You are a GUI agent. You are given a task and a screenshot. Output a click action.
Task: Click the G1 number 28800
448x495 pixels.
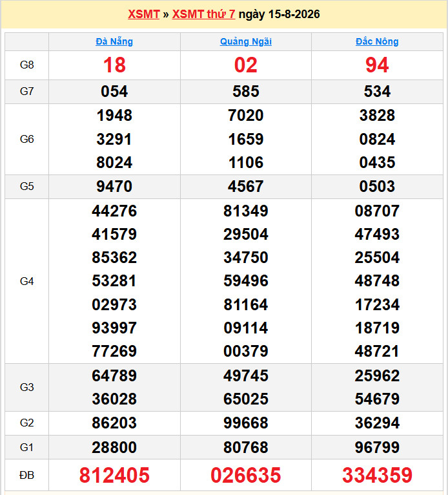(114, 447)
